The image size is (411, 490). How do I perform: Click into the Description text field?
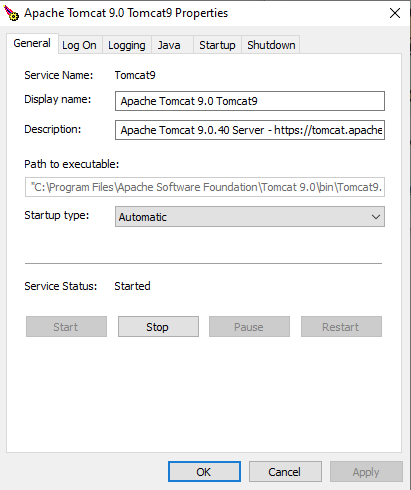[x=250, y=130]
